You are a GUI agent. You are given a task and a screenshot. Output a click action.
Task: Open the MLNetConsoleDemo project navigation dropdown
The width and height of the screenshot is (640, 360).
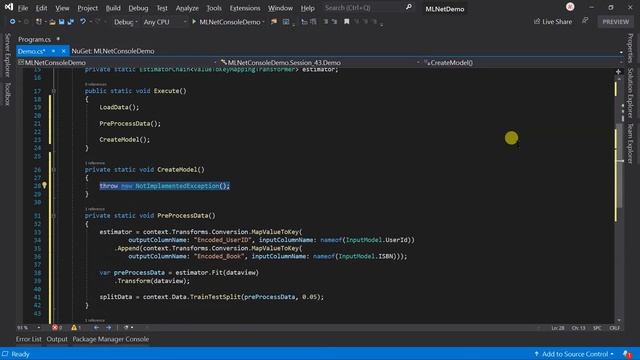pos(118,62)
